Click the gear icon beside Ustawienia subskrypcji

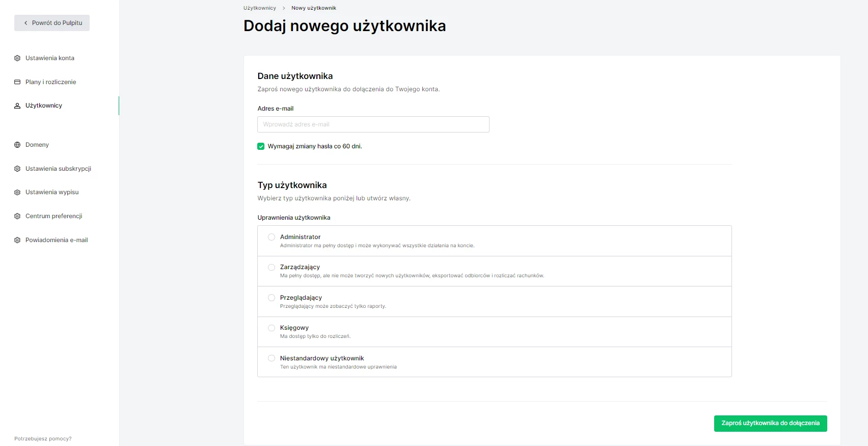(x=17, y=169)
